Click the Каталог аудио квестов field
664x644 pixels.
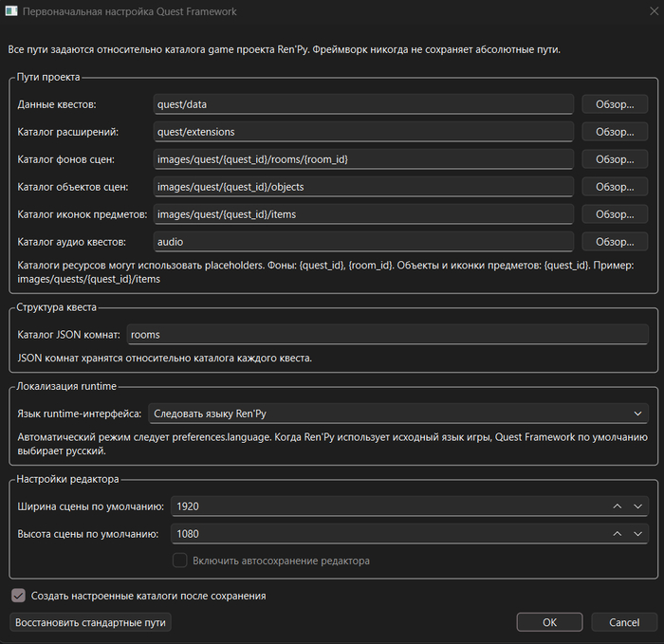point(363,242)
